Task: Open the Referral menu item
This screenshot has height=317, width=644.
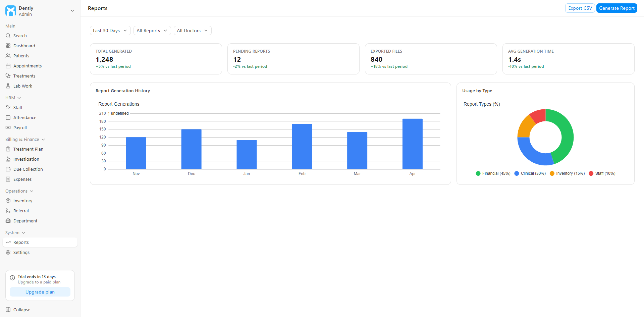Action: tap(40, 211)
